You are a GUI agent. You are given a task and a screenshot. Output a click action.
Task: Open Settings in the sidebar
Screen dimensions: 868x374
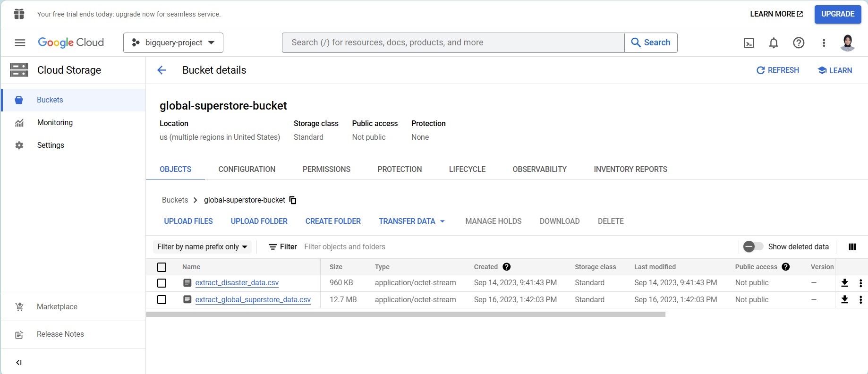click(74, 145)
